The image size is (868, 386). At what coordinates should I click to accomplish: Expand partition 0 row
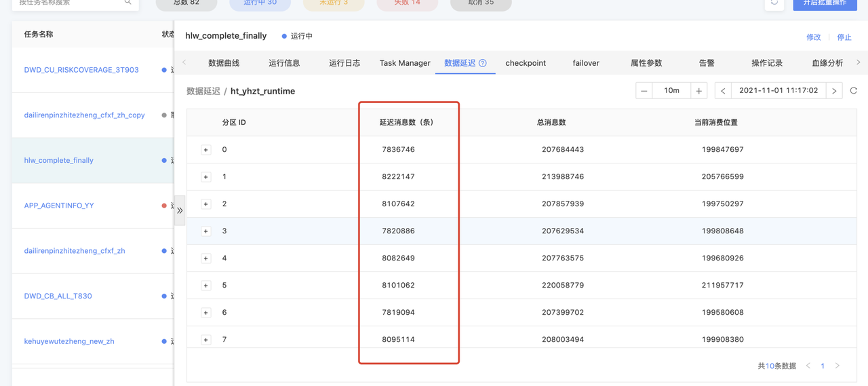(x=206, y=150)
